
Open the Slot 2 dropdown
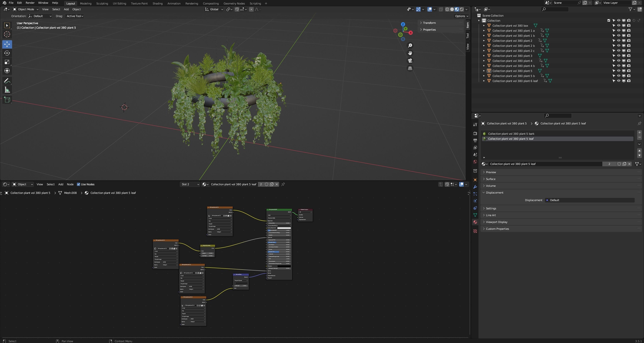(190, 184)
